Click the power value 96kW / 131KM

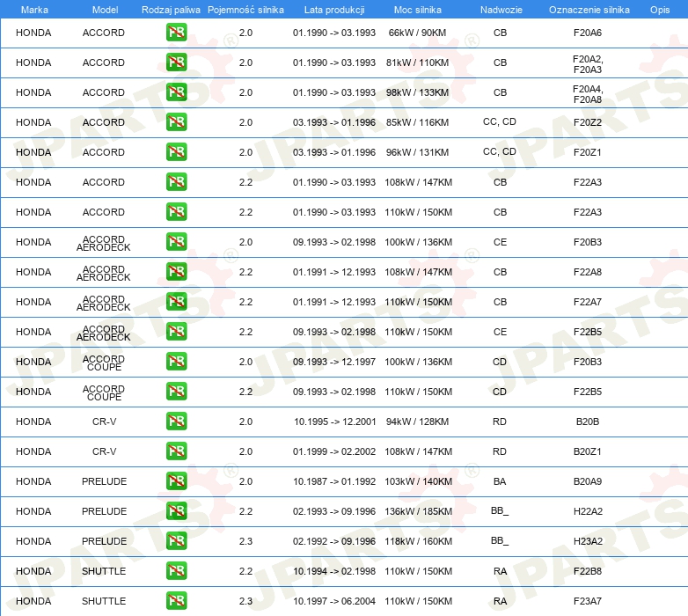tap(417, 152)
